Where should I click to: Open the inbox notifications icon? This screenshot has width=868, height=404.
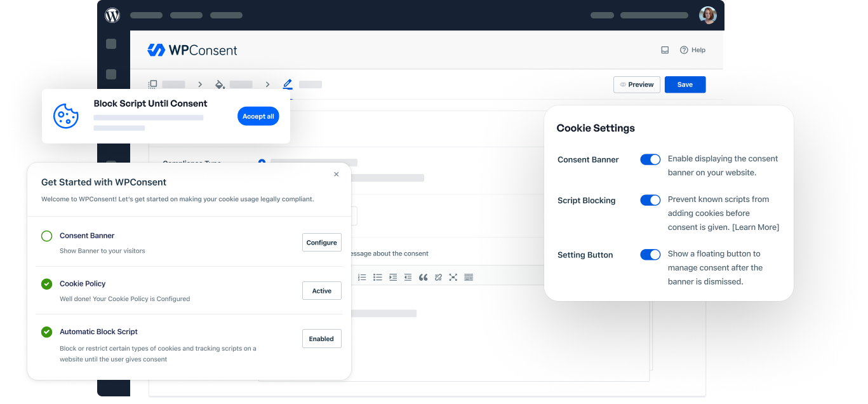[665, 50]
